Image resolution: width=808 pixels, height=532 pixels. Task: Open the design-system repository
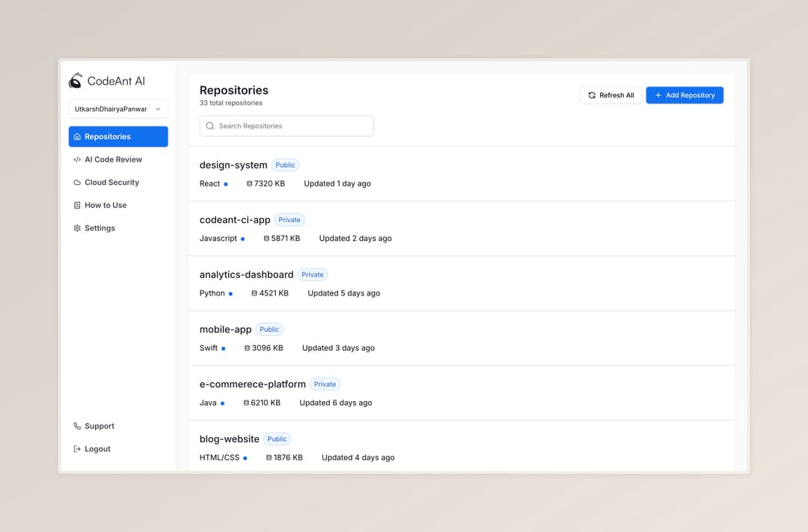tap(233, 165)
